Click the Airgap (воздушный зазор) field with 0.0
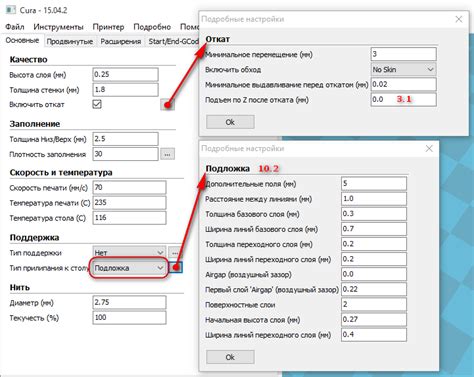Image resolution: width=474 pixels, height=377 pixels. tap(374, 274)
